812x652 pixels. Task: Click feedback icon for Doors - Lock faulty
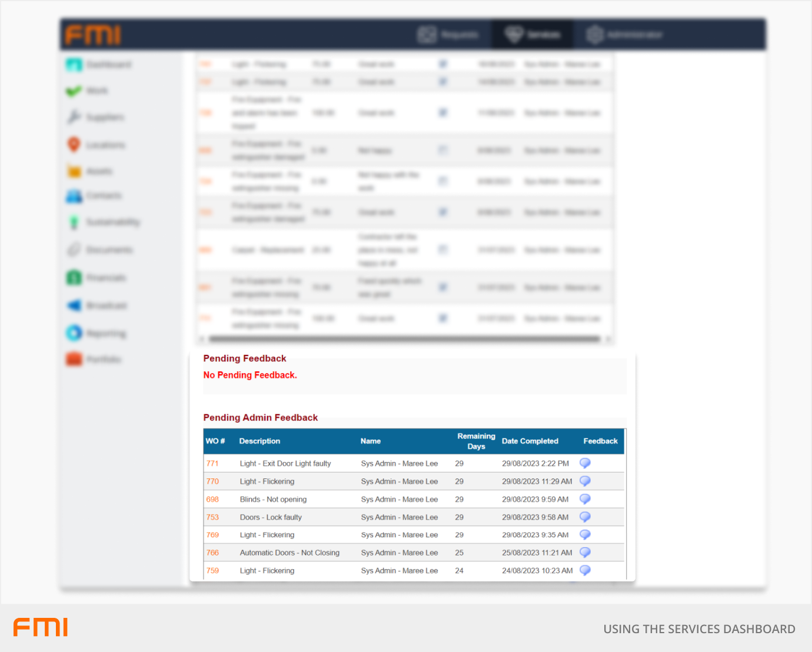click(x=585, y=517)
